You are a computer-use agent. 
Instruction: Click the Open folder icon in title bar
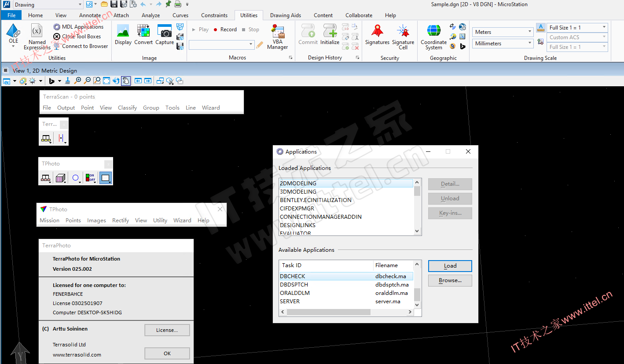(104, 4)
